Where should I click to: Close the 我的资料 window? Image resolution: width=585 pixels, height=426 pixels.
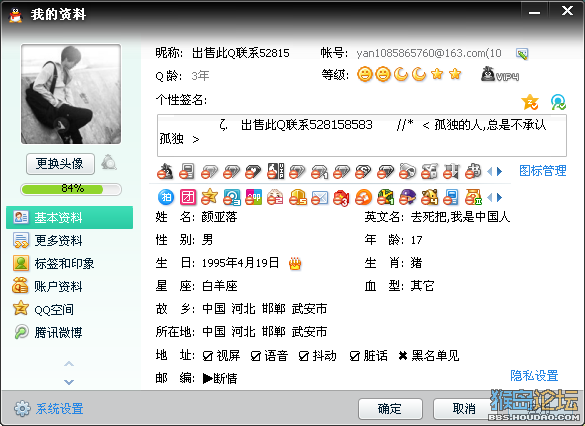(567, 11)
